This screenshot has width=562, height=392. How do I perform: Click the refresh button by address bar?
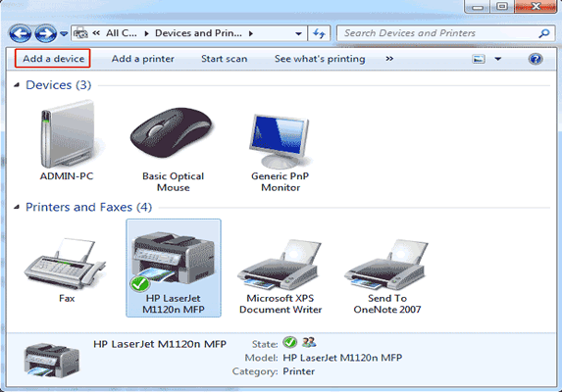(x=319, y=33)
